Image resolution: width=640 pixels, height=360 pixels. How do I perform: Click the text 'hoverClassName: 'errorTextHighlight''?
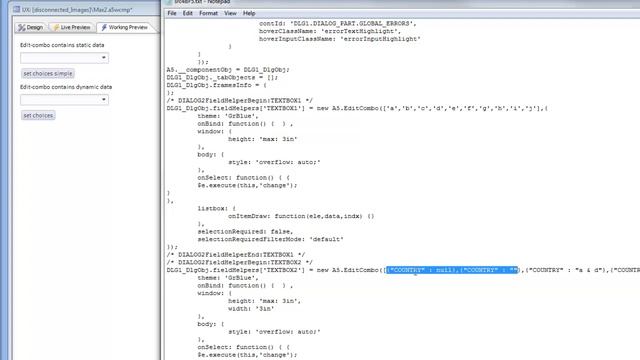click(x=330, y=31)
